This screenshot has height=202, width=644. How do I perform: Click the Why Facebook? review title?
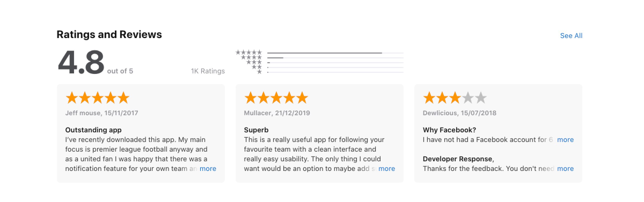[x=449, y=130]
